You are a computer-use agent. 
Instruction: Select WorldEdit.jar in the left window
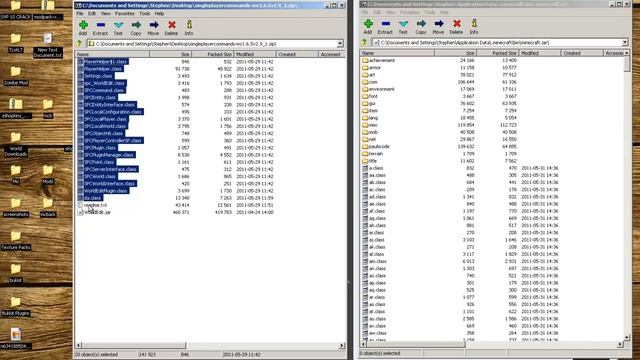(97, 212)
